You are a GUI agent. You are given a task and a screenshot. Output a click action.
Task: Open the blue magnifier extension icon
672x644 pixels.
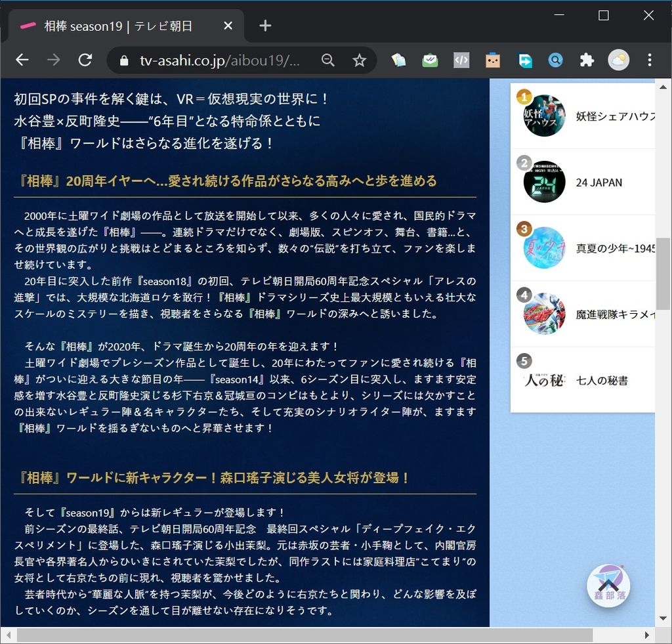tap(555, 60)
